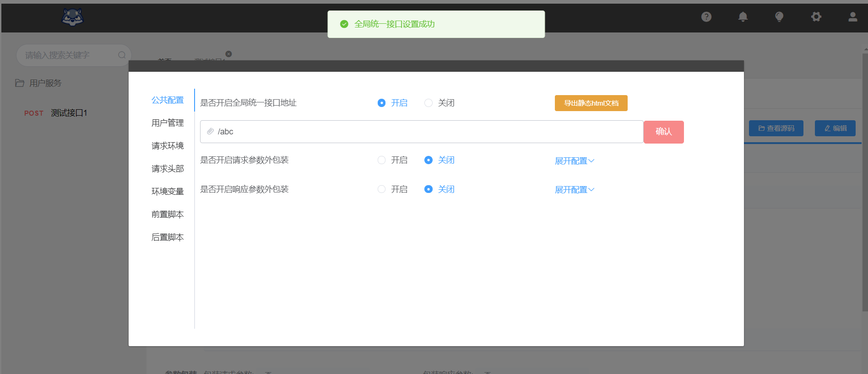868x374 pixels.
Task: Open the 公共配置 section
Action: point(168,100)
